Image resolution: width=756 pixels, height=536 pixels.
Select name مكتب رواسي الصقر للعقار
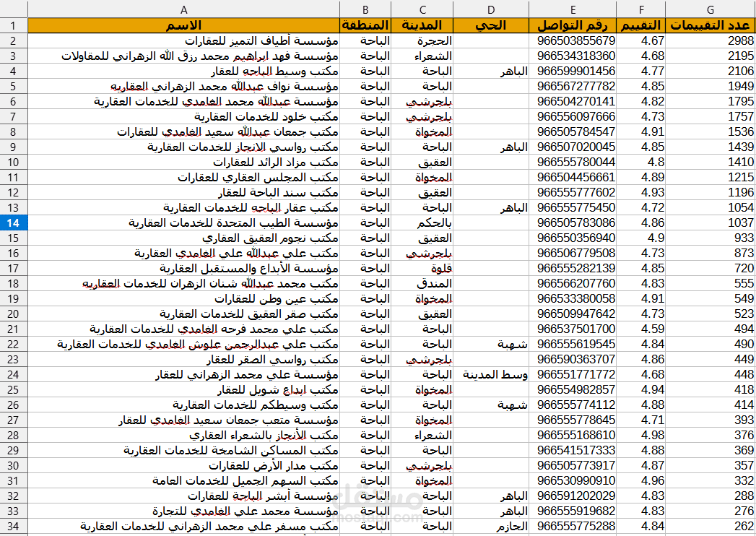click(183, 360)
